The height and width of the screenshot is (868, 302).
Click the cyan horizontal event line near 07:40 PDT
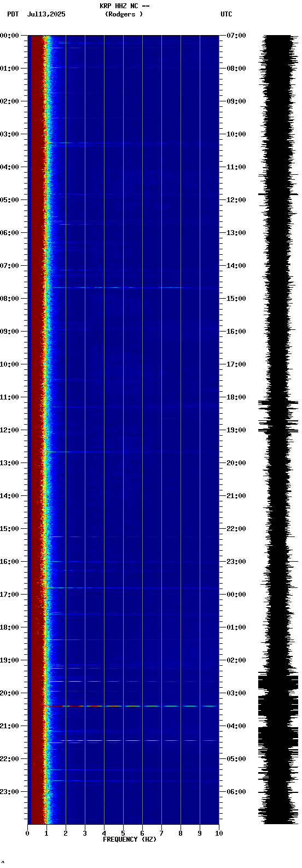(x=131, y=287)
